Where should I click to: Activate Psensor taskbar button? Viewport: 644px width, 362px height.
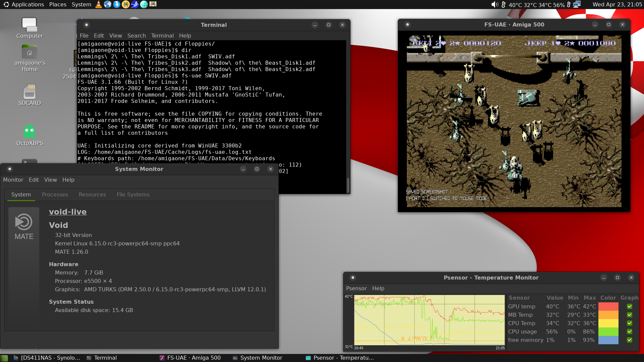coord(339,358)
